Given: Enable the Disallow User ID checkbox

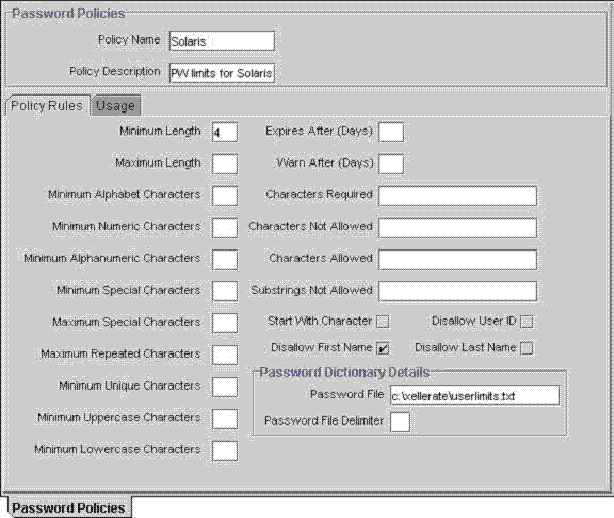Looking at the screenshot, I should click(x=526, y=321).
